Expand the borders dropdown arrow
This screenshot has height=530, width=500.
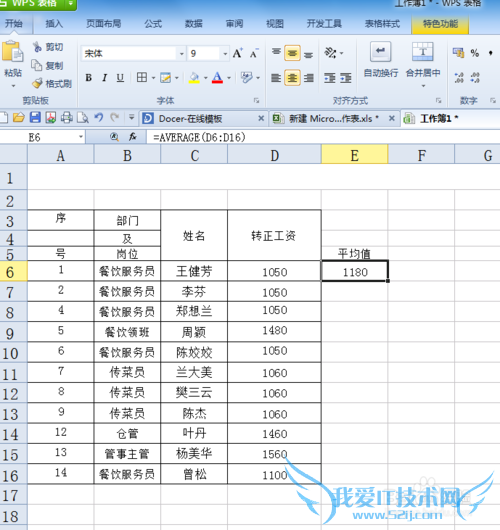(x=153, y=78)
